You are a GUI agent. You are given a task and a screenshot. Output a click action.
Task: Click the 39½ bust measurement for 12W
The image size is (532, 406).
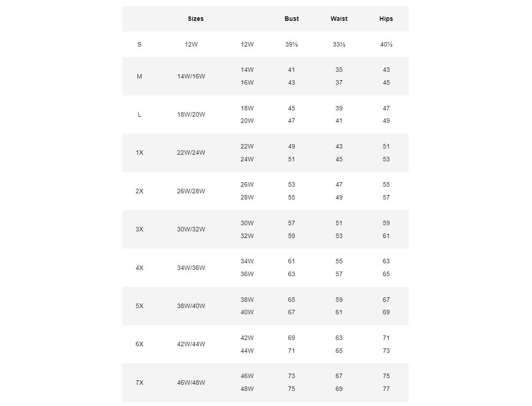click(x=291, y=44)
